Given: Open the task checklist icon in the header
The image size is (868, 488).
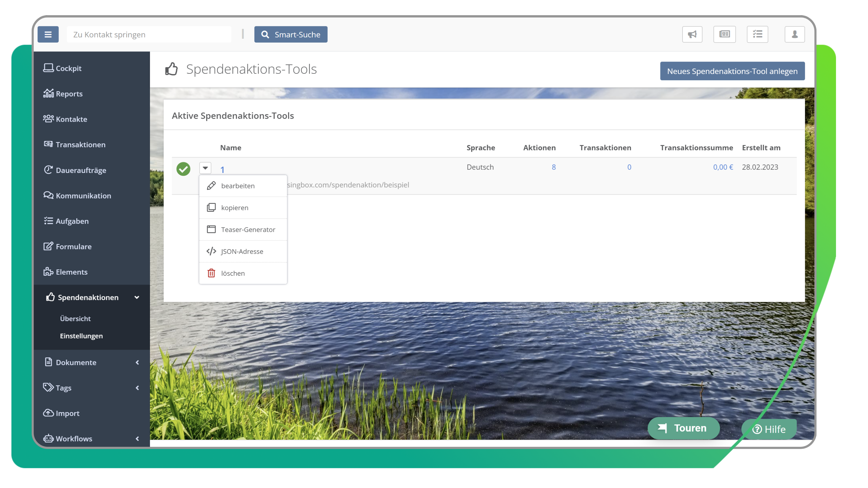Looking at the screenshot, I should (x=758, y=34).
